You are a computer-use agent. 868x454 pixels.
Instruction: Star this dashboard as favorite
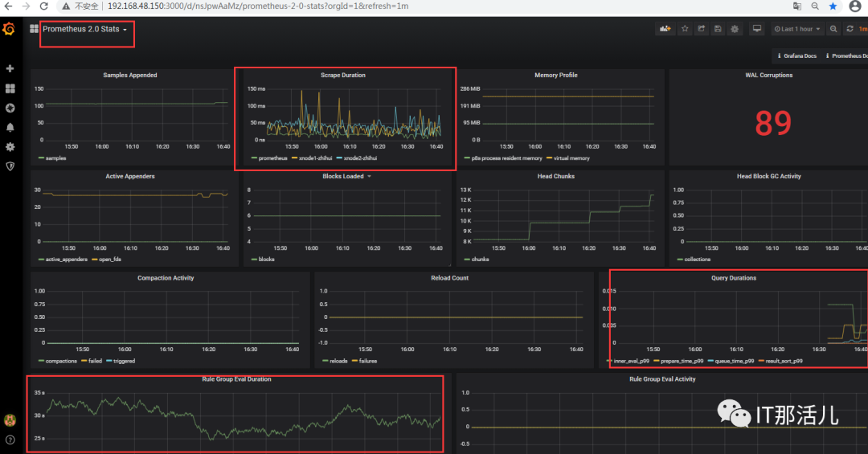(685, 29)
